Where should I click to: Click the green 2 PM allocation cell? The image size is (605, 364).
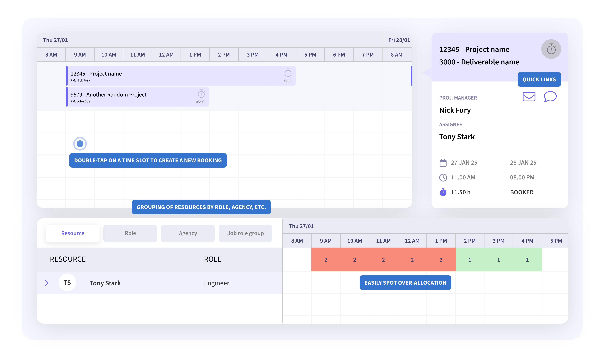coord(469,259)
